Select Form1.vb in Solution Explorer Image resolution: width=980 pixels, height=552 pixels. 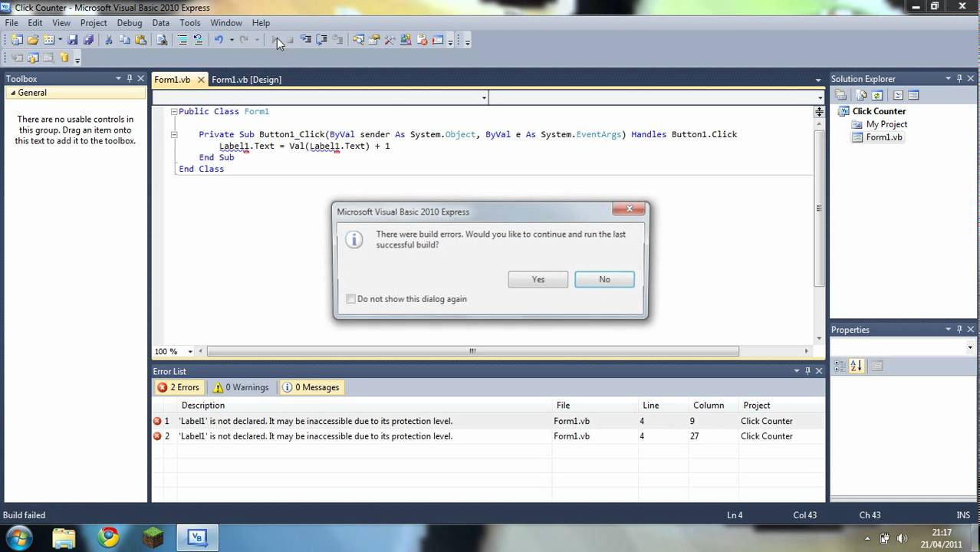[884, 137]
